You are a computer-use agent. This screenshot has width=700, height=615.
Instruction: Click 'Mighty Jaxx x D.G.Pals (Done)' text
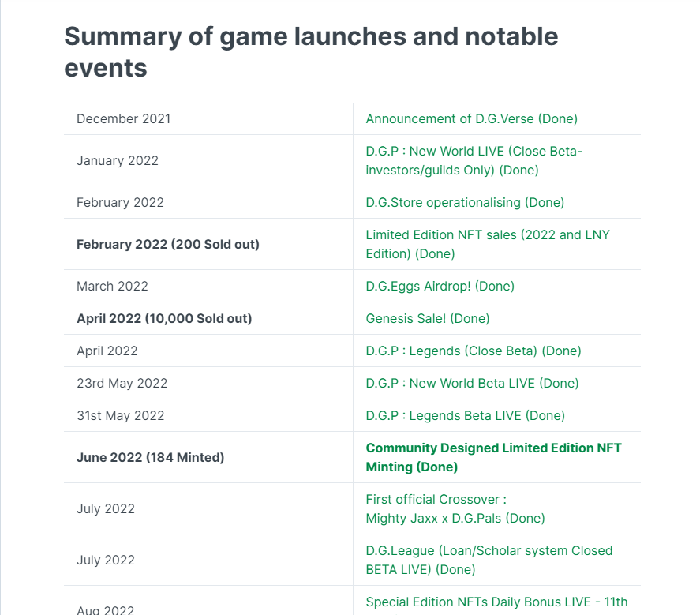point(455,519)
